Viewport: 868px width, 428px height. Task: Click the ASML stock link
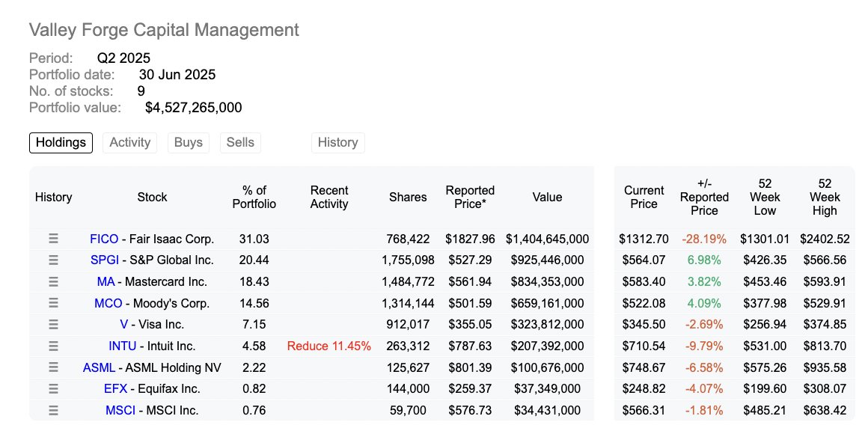point(100,367)
